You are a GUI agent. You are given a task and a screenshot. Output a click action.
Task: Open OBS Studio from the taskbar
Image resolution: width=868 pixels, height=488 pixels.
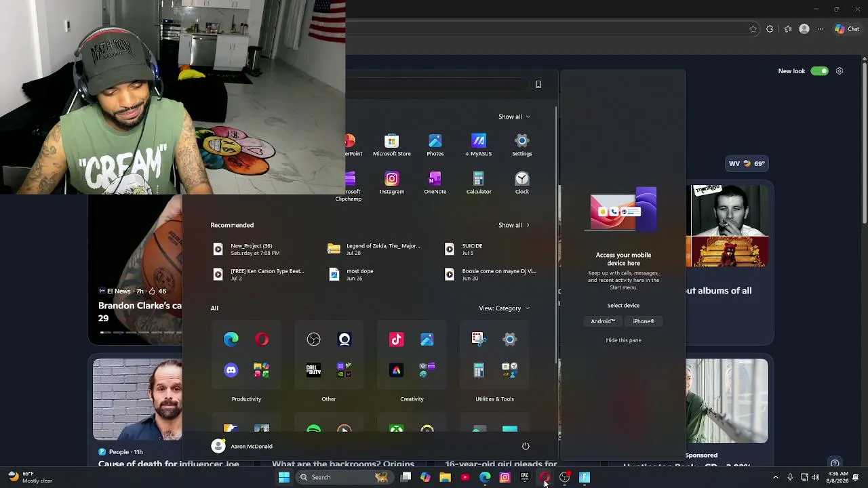(564, 477)
